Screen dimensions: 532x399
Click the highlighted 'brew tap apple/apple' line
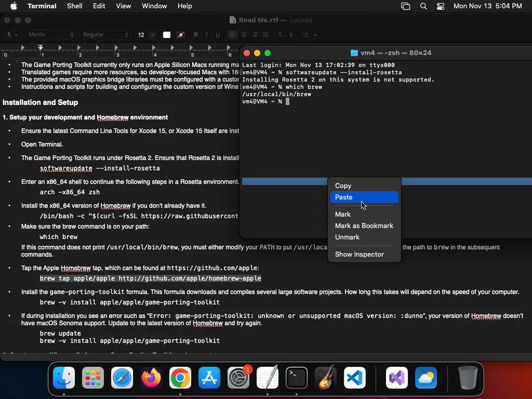[x=150, y=278]
